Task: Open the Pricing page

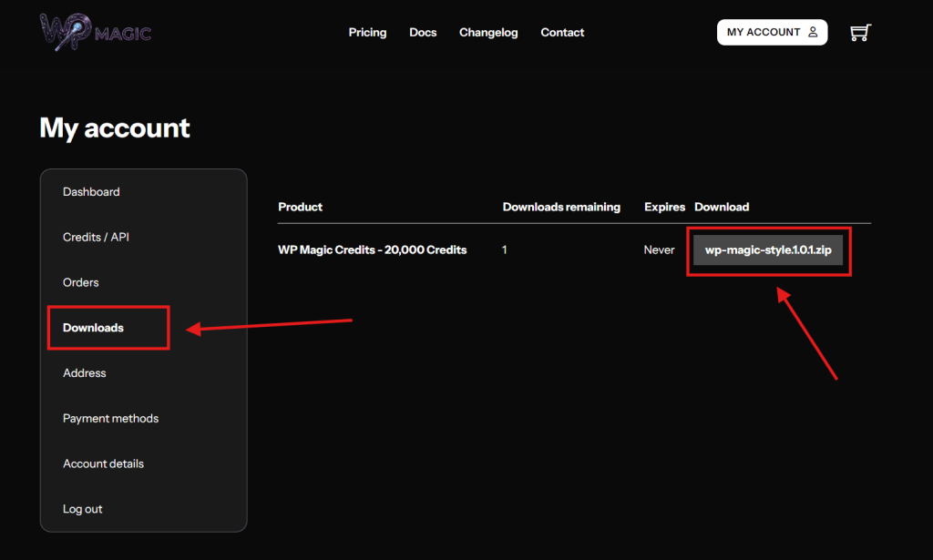Action: click(x=367, y=33)
